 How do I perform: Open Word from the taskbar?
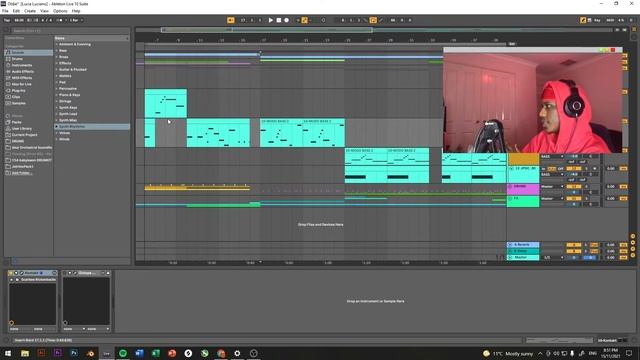(139, 353)
